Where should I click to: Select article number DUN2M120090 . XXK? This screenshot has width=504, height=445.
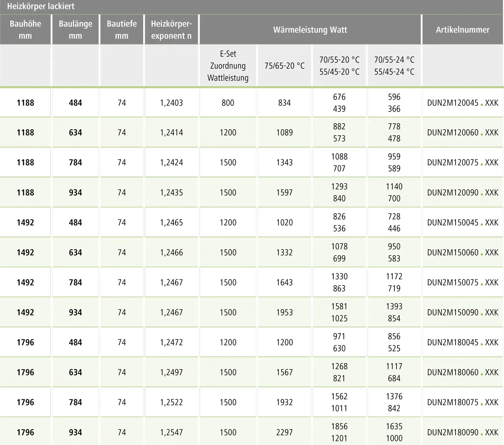coord(463,192)
